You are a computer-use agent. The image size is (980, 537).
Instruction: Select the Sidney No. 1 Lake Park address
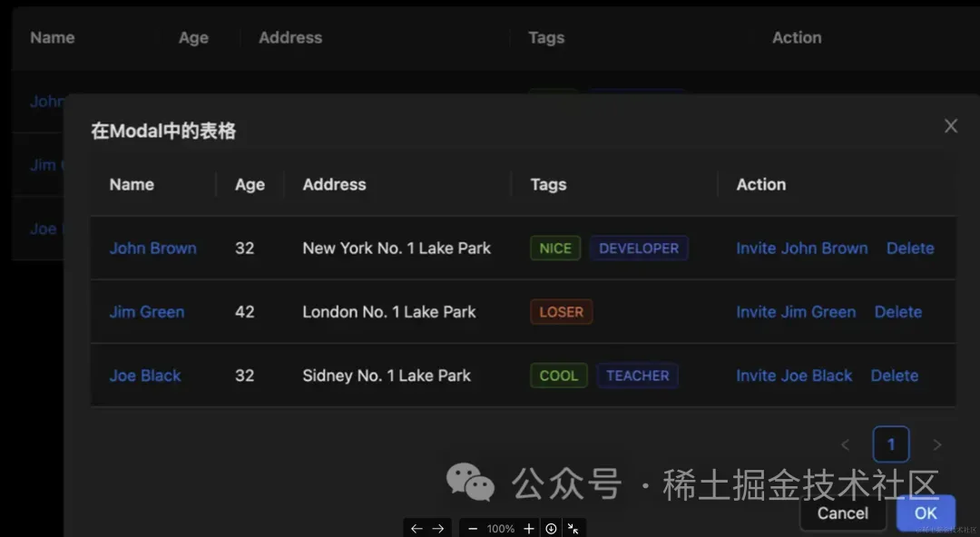pos(387,376)
